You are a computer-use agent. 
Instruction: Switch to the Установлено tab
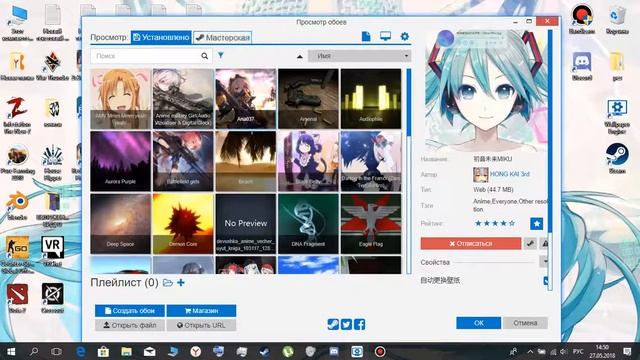161,38
